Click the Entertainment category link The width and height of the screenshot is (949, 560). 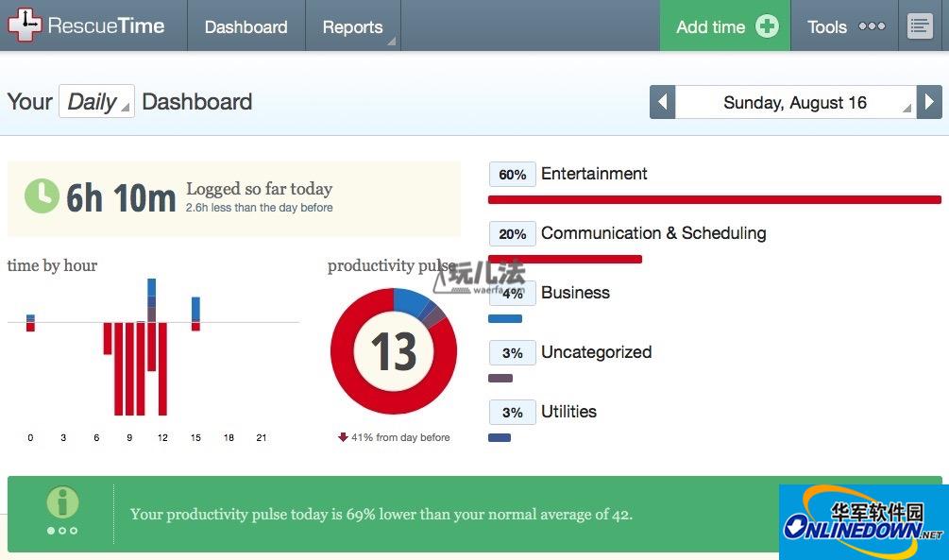[x=594, y=174]
